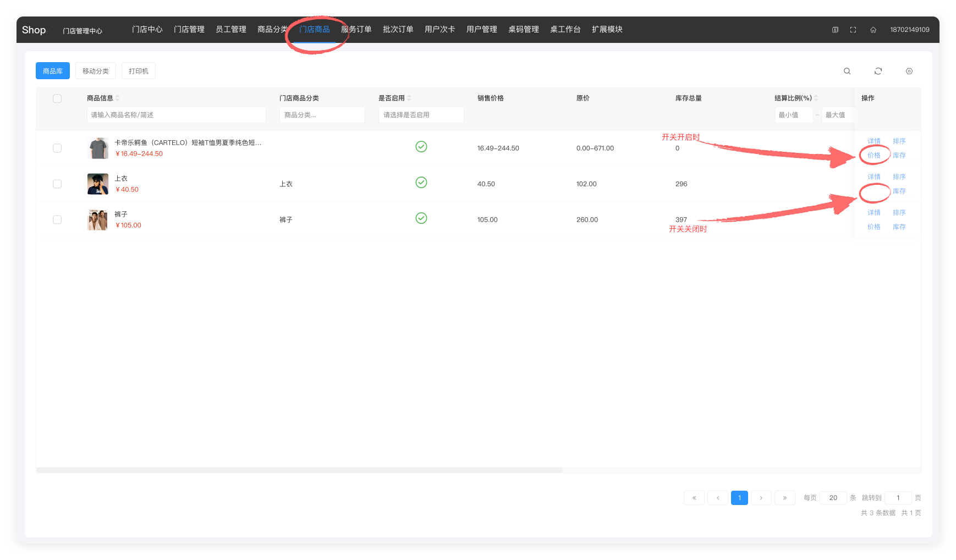Click the home icon in top bar

pos(873,30)
